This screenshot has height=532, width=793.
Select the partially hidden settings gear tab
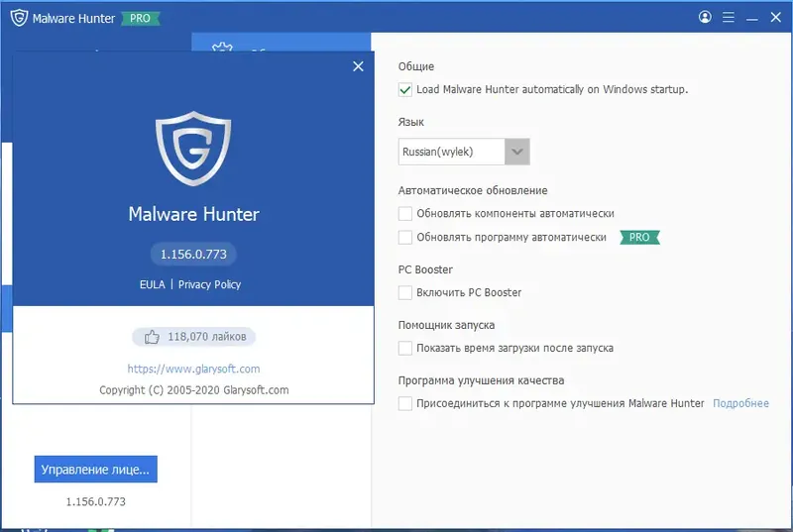[281, 42]
